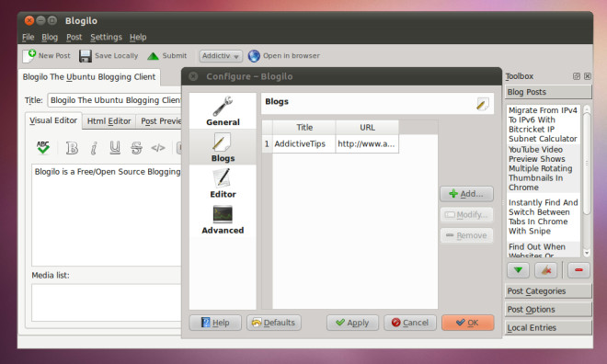Run the ABC spell check
The image size is (607, 364).
click(x=43, y=147)
